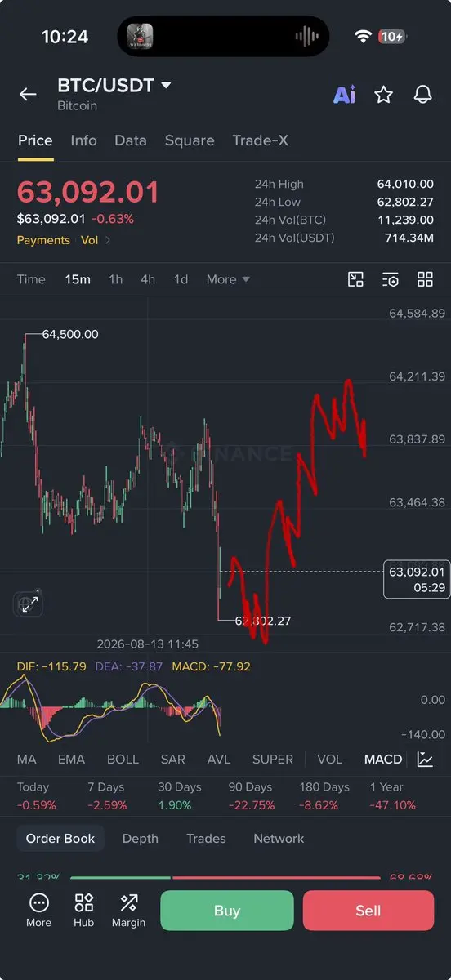
Task: Tap the Wi-Fi status icon
Action: [x=363, y=37]
